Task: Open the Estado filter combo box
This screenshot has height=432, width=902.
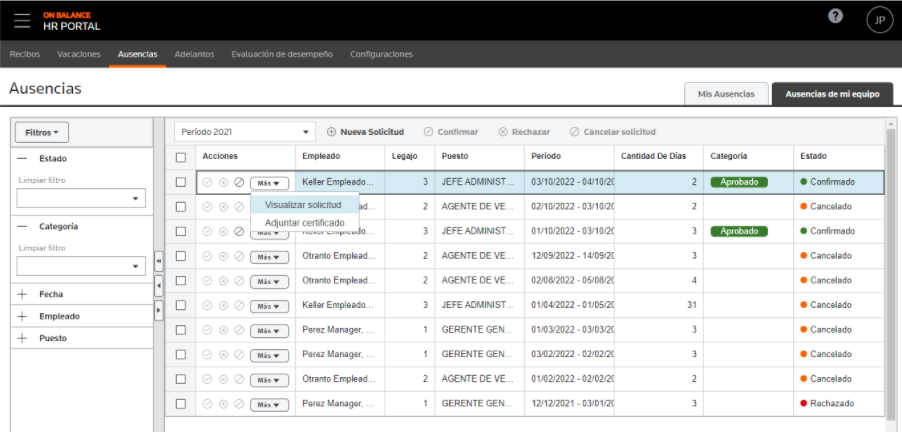Action: pos(81,198)
